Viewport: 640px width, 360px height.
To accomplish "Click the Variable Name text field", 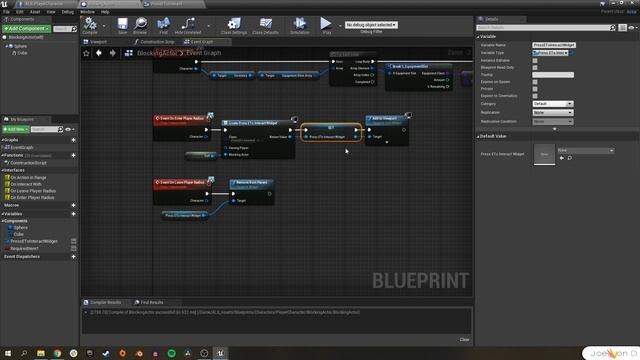I will click(554, 45).
